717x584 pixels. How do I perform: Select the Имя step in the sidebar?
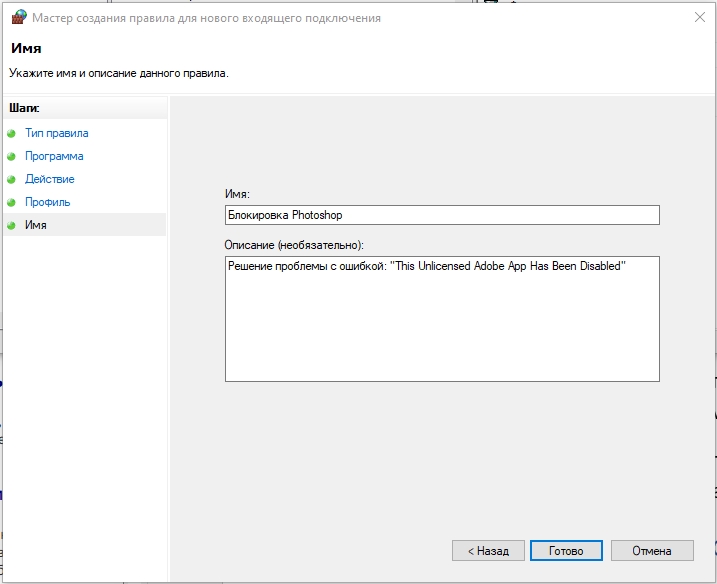point(36,225)
